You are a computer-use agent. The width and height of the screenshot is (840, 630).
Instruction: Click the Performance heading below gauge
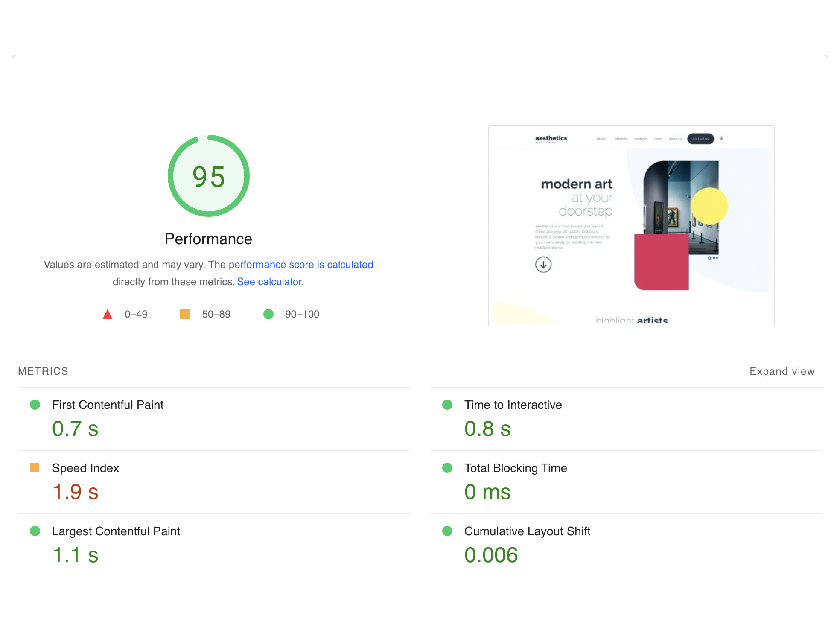pyautogui.click(x=208, y=239)
